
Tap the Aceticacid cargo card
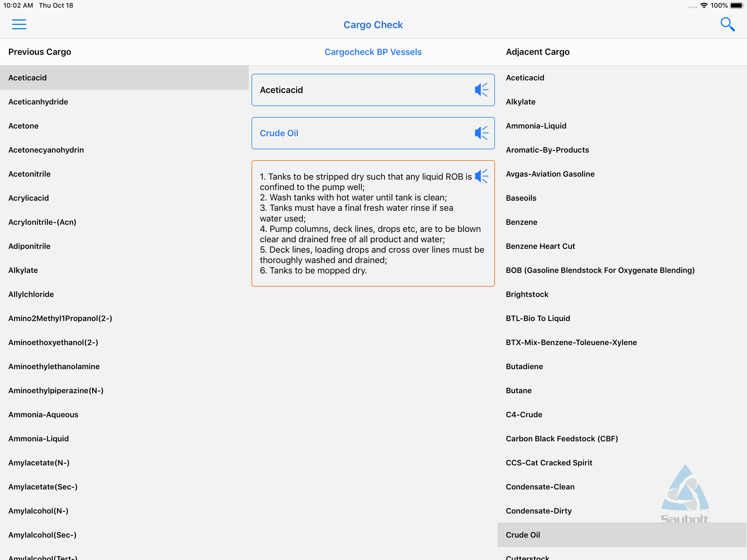coord(373,90)
